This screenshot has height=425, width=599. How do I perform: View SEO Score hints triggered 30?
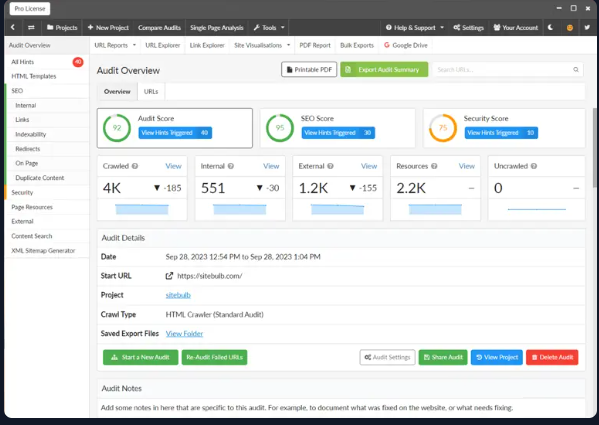[x=338, y=133]
